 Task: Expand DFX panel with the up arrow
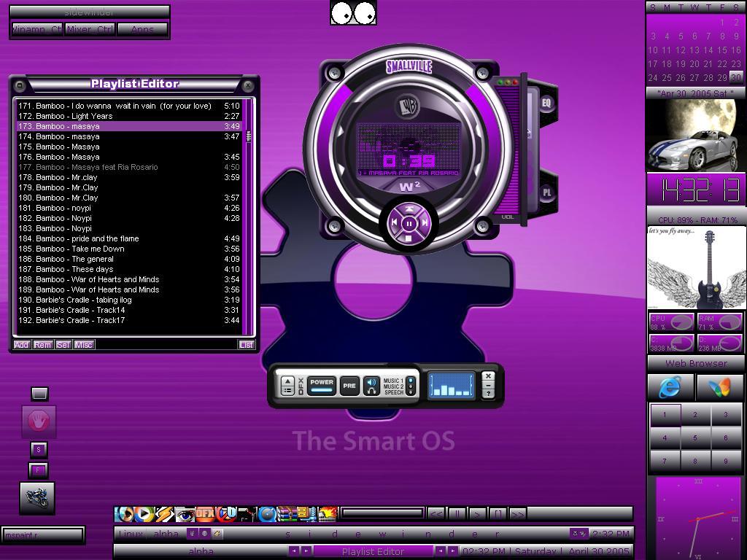[x=287, y=381]
